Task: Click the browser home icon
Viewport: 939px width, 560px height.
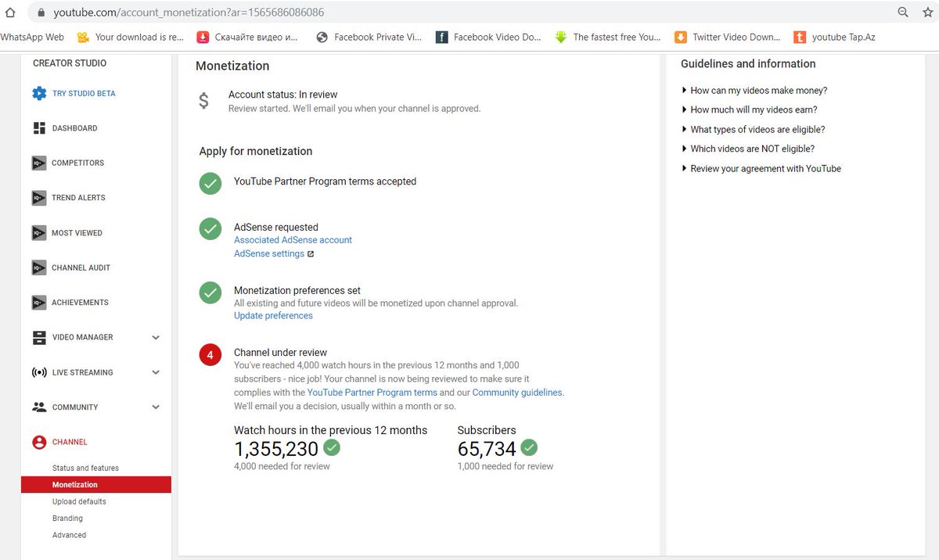Action: (x=10, y=13)
